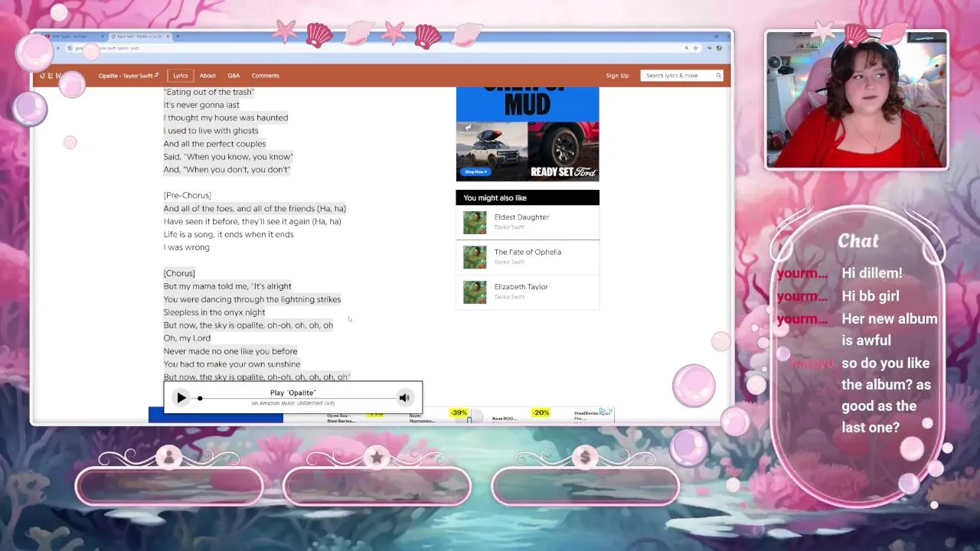This screenshot has height=551, width=980.
Task: Switch to the YouTube browser tab
Action: pyautogui.click(x=75, y=36)
